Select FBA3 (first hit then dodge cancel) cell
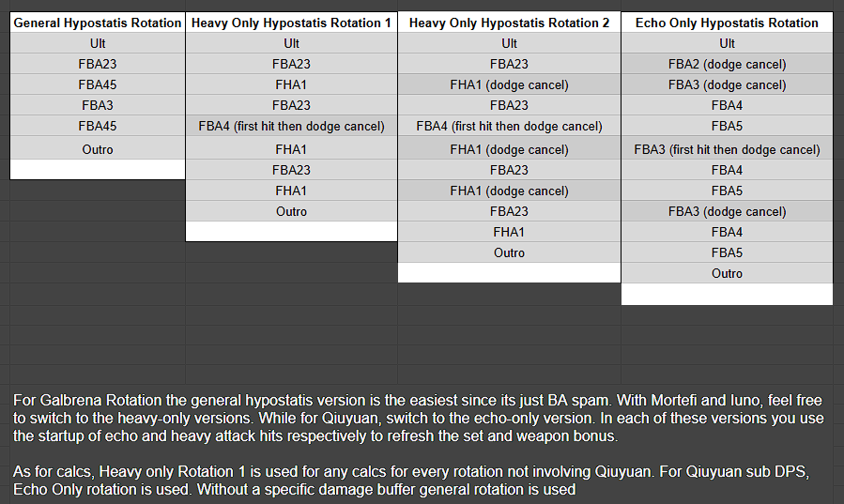 pos(727,149)
